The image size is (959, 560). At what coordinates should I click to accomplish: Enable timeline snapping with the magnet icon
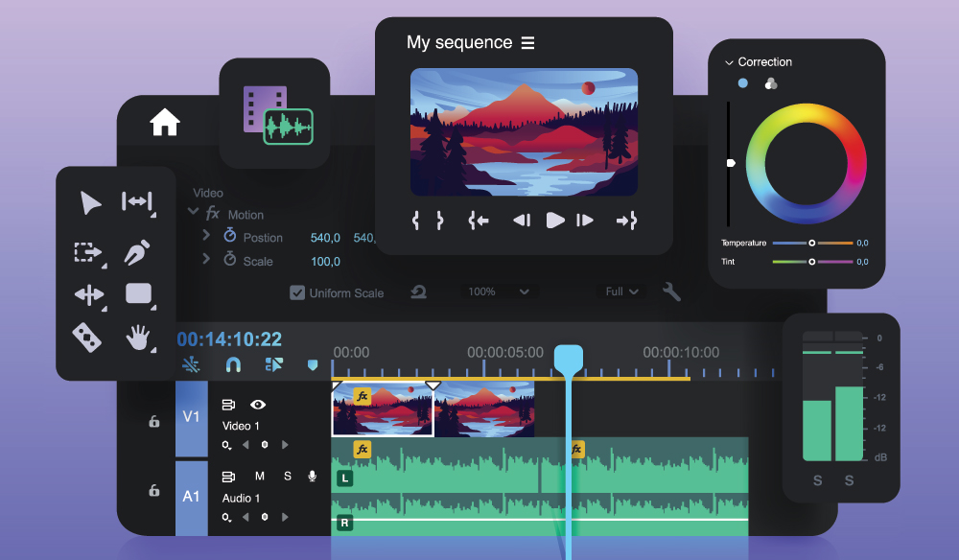pyautogui.click(x=233, y=363)
